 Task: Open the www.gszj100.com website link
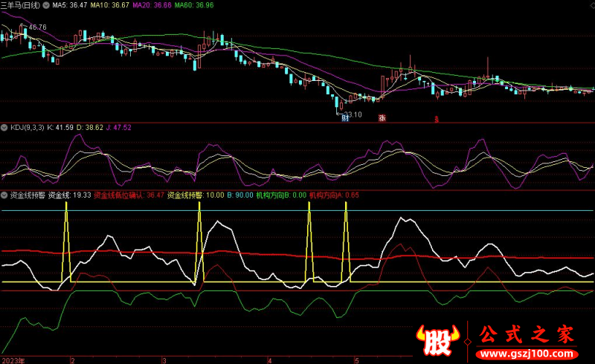[528, 352]
